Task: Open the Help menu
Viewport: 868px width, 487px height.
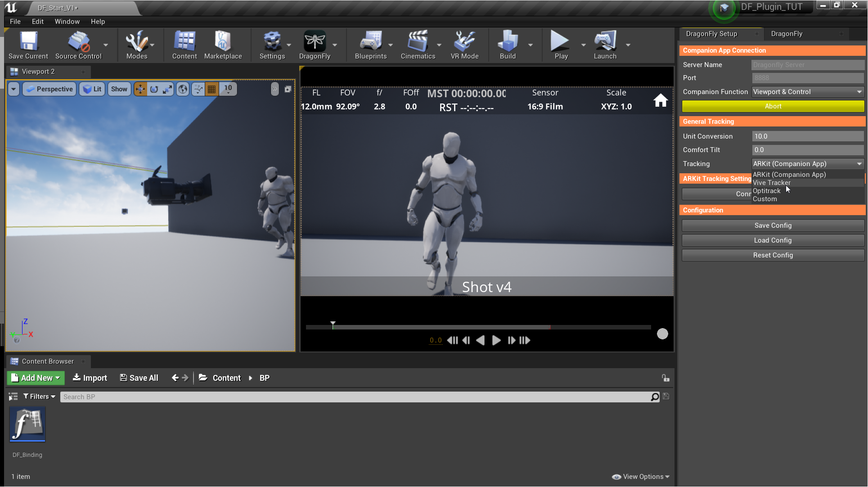Action: tap(98, 22)
